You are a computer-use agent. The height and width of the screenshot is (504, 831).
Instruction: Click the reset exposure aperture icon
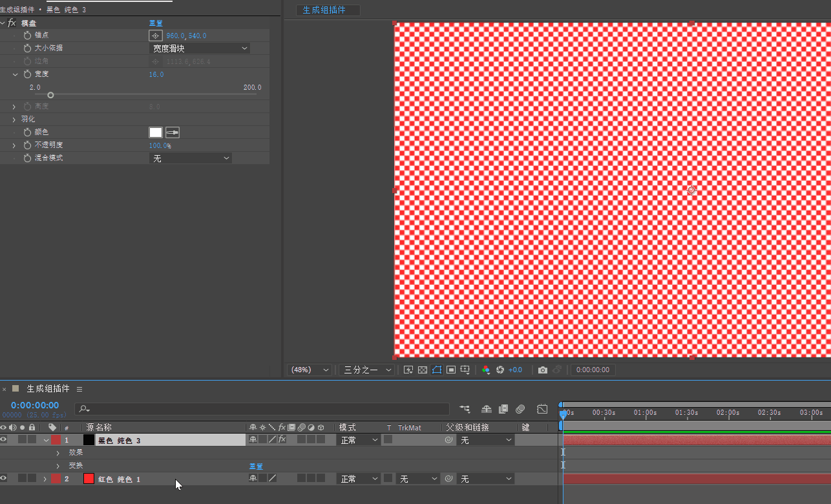coord(500,370)
